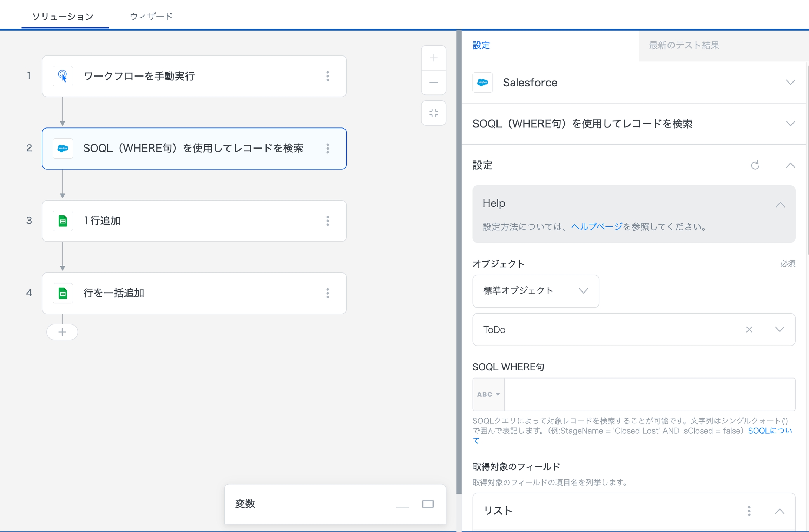Click the fit-to-screen collapse icon
809x532 pixels.
point(433,113)
